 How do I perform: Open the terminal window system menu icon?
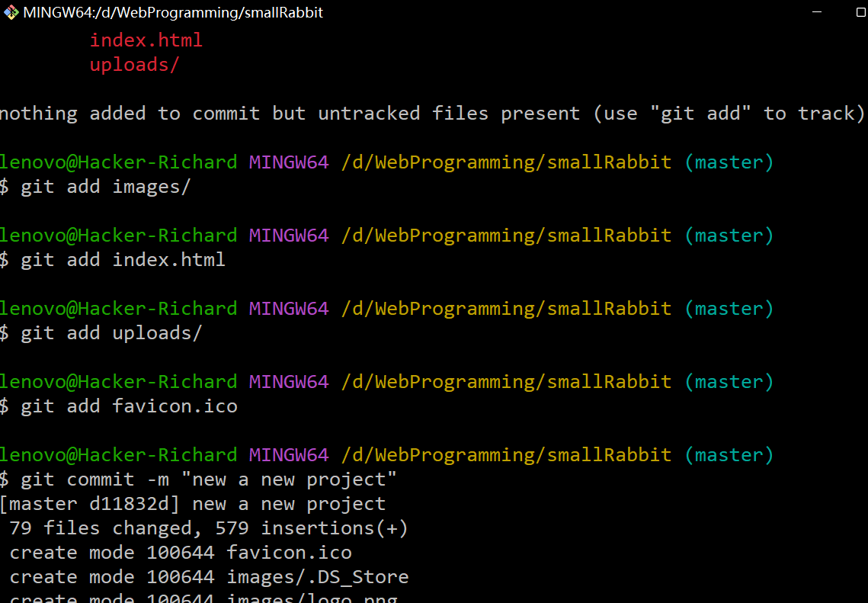coord(11,12)
